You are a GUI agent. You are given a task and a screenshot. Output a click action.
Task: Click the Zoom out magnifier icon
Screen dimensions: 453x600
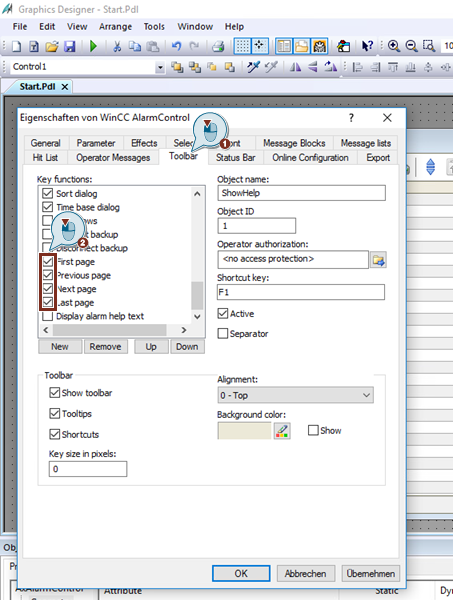(x=411, y=46)
